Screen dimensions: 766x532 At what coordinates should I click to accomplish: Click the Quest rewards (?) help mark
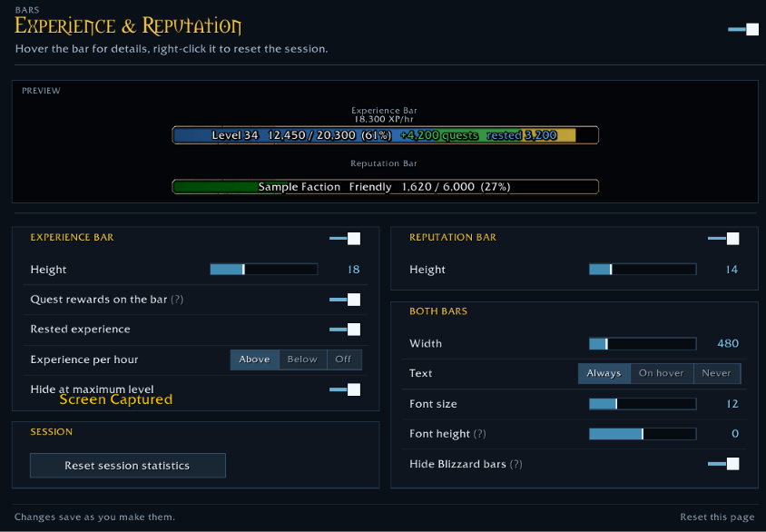(177, 300)
